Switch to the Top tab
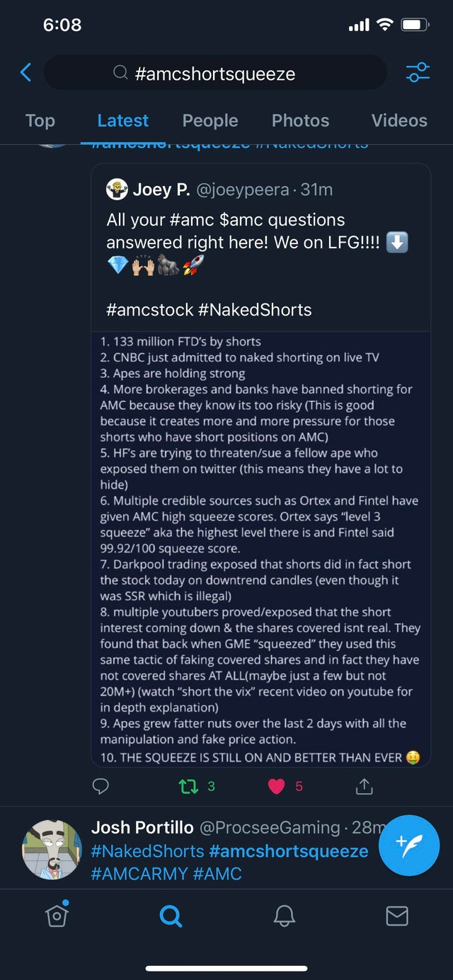The height and width of the screenshot is (980, 453). point(40,121)
